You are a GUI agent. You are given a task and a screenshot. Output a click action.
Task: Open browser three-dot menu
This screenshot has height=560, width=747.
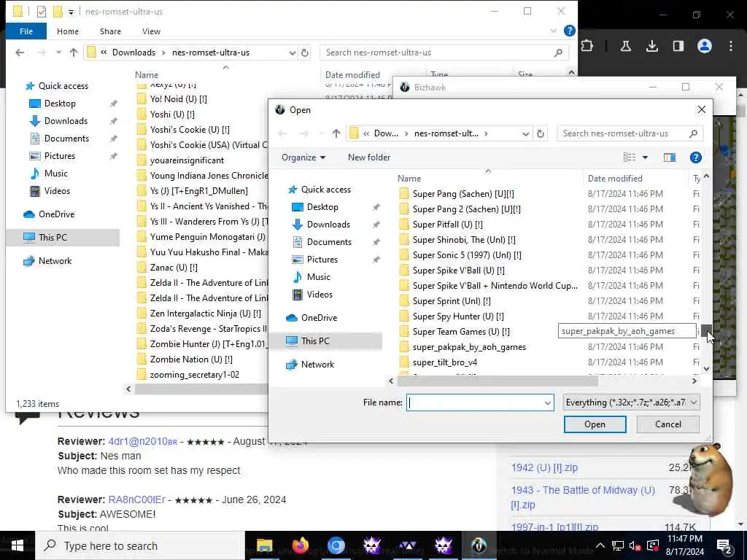[730, 46]
